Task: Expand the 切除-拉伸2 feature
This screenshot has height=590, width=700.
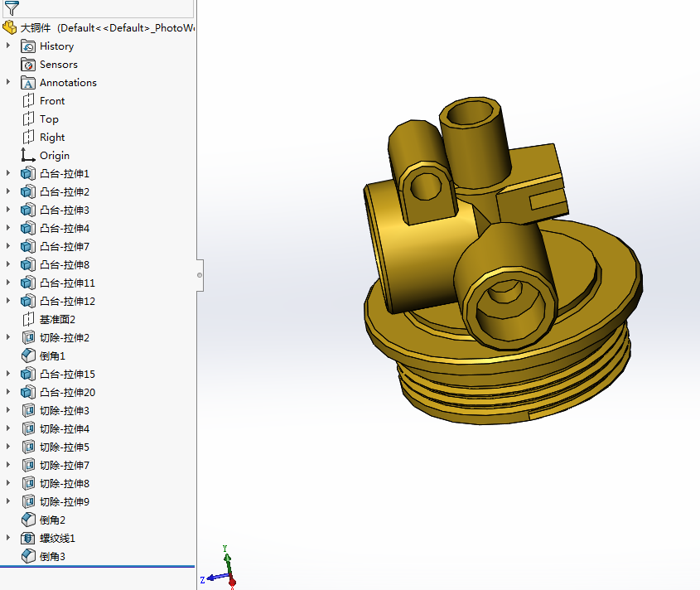Action: pyautogui.click(x=8, y=337)
